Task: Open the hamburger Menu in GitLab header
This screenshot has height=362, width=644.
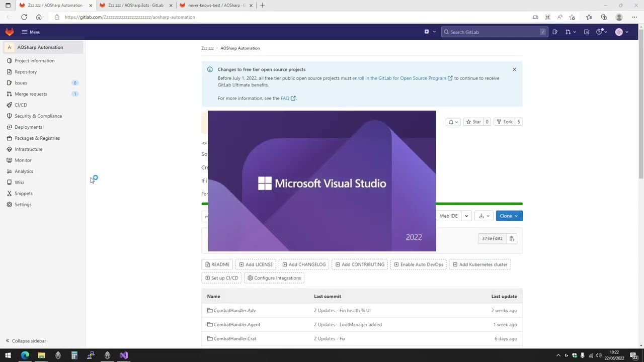Action: tap(31, 32)
